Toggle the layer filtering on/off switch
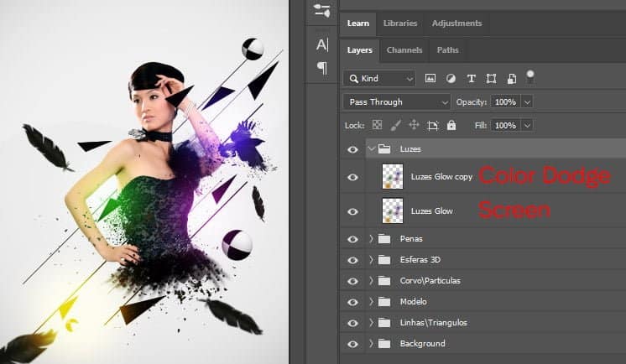The width and height of the screenshot is (626, 364). 530,77
